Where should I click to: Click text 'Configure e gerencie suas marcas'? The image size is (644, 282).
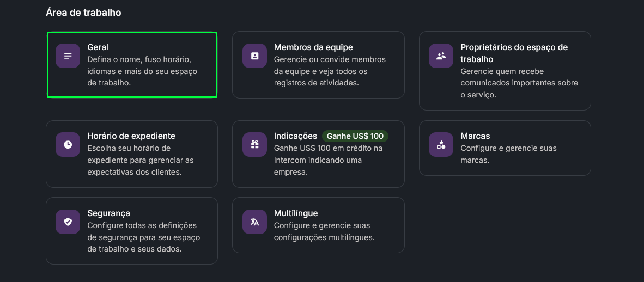tap(508, 154)
